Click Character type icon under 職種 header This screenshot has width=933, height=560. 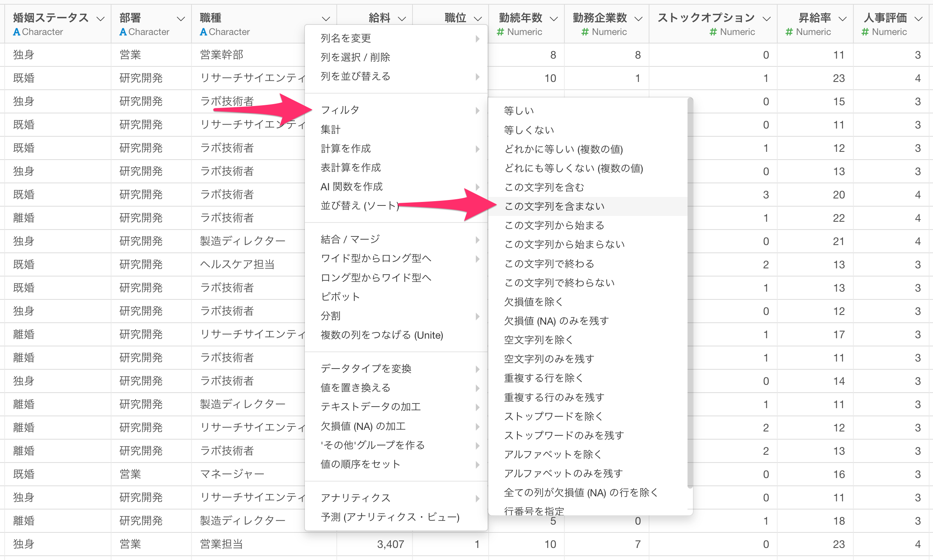click(203, 32)
